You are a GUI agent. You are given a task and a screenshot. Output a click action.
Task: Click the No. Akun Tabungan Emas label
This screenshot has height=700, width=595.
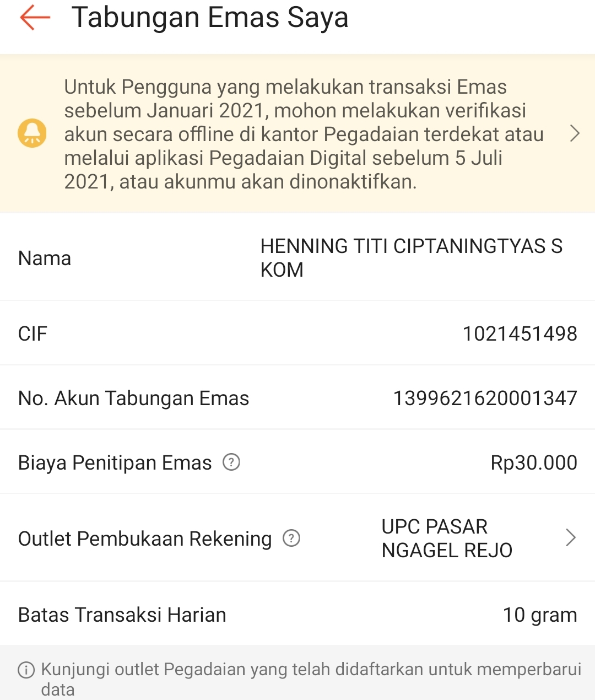click(x=134, y=398)
